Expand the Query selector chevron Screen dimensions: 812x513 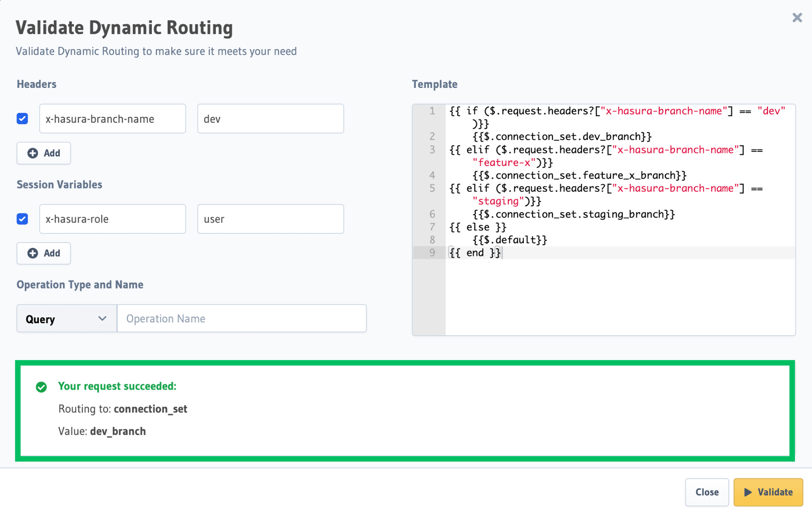(x=101, y=318)
